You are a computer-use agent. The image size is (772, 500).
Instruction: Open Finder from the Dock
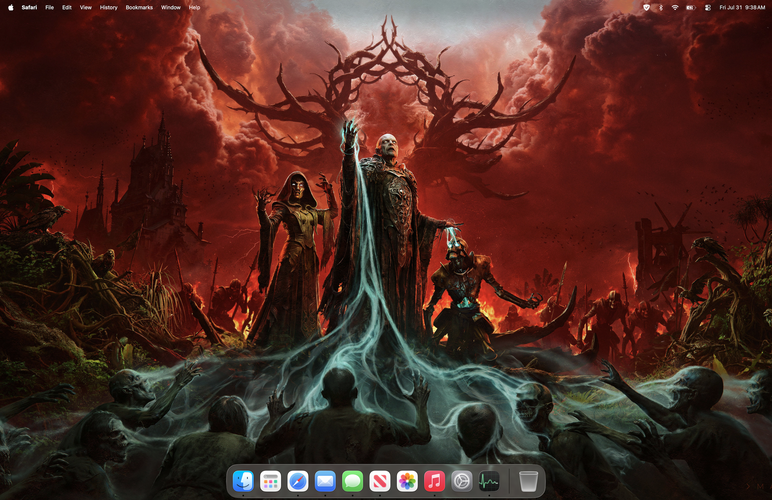click(x=243, y=481)
